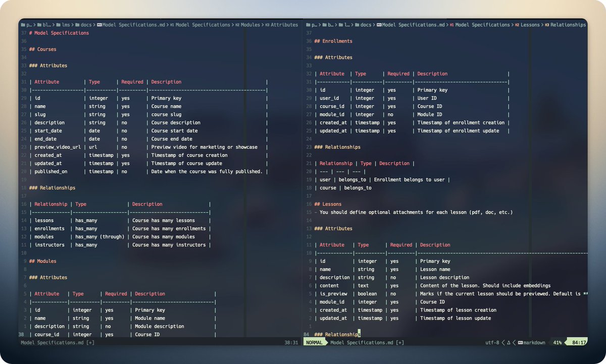Click the Markdown file icon in the right breadcrumb
Image resolution: width=606 pixels, height=364 pixels.
click(x=379, y=24)
